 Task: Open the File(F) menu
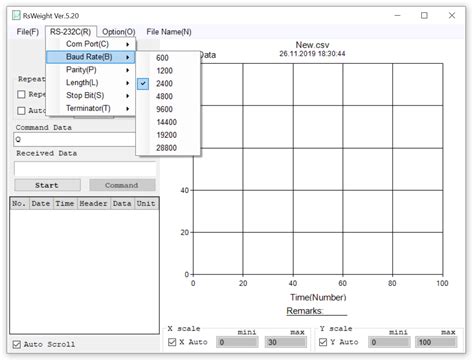pos(28,32)
